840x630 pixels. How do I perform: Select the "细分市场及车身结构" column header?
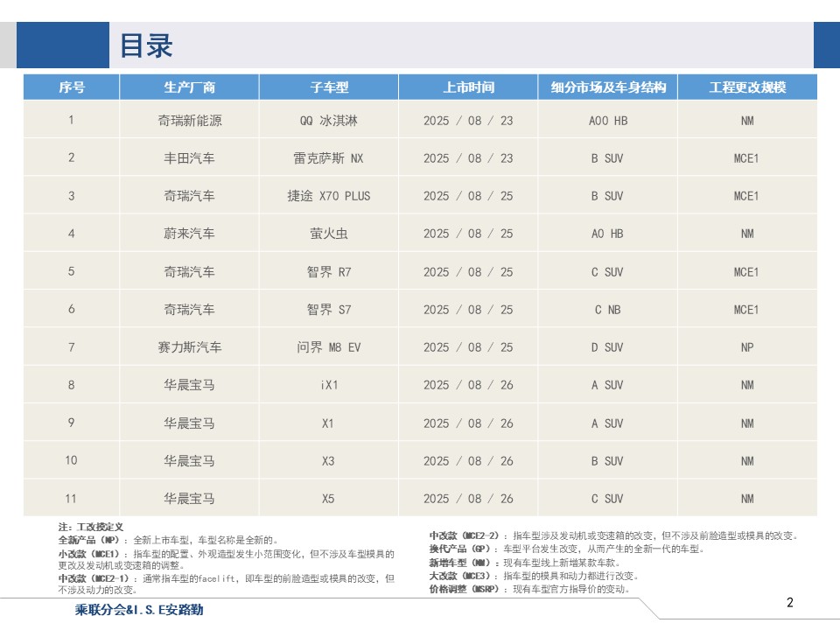click(x=608, y=87)
